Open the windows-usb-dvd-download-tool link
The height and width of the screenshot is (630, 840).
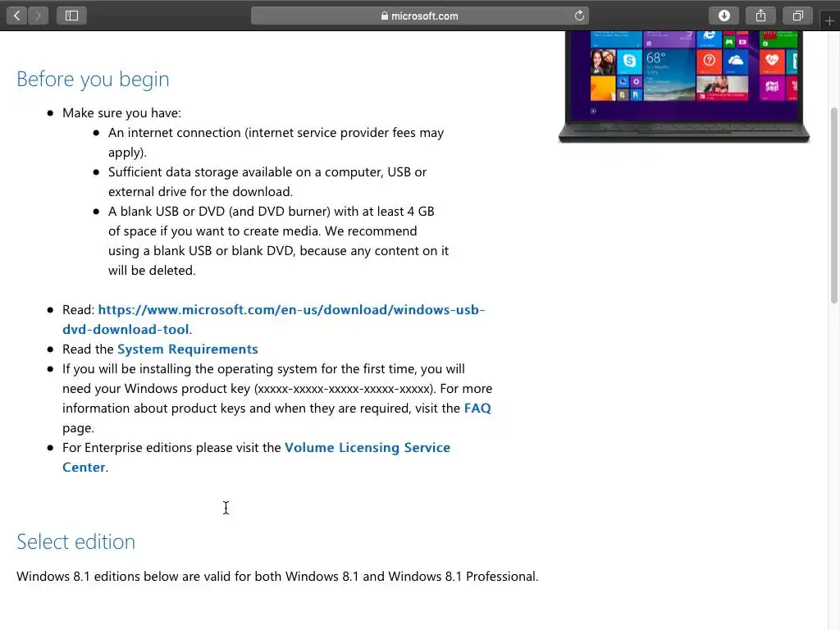coord(274,319)
